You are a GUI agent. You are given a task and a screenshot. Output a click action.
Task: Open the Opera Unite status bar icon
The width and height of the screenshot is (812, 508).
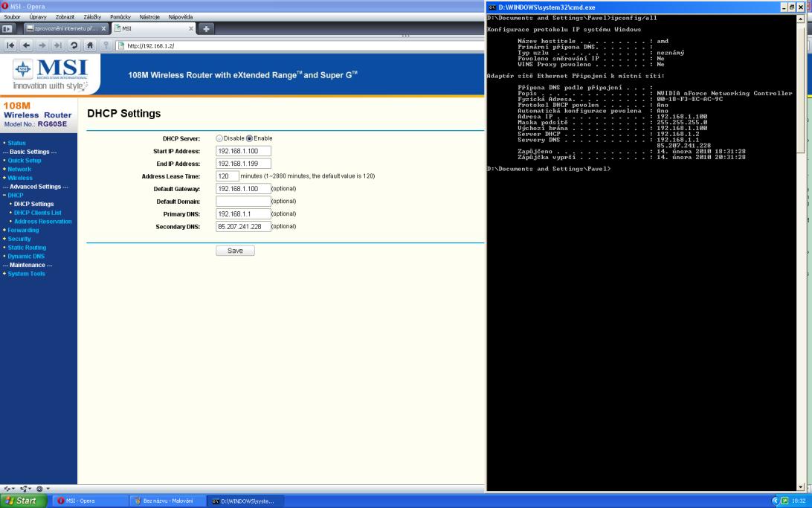pyautogui.click(x=25, y=489)
